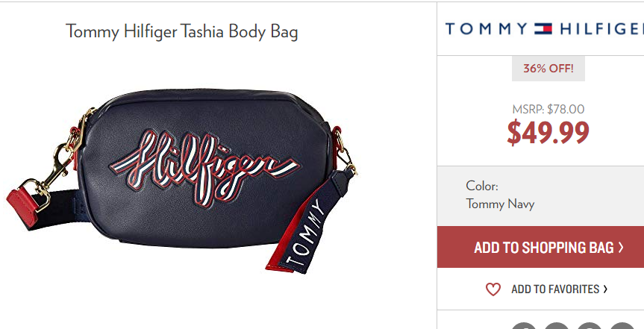Open the Tommy Hilfiger brand wordmark link
This screenshot has height=329, width=644.
tap(545, 29)
